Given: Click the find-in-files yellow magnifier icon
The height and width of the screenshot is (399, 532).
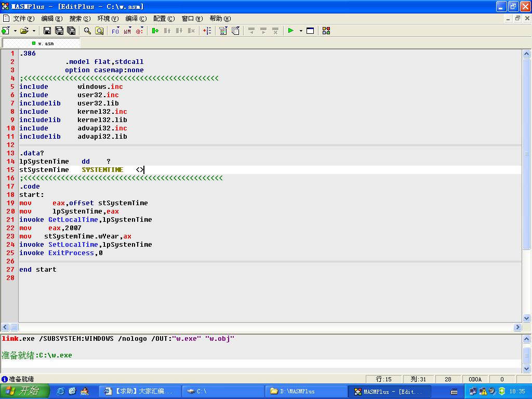Looking at the screenshot, I should click(x=99, y=31).
